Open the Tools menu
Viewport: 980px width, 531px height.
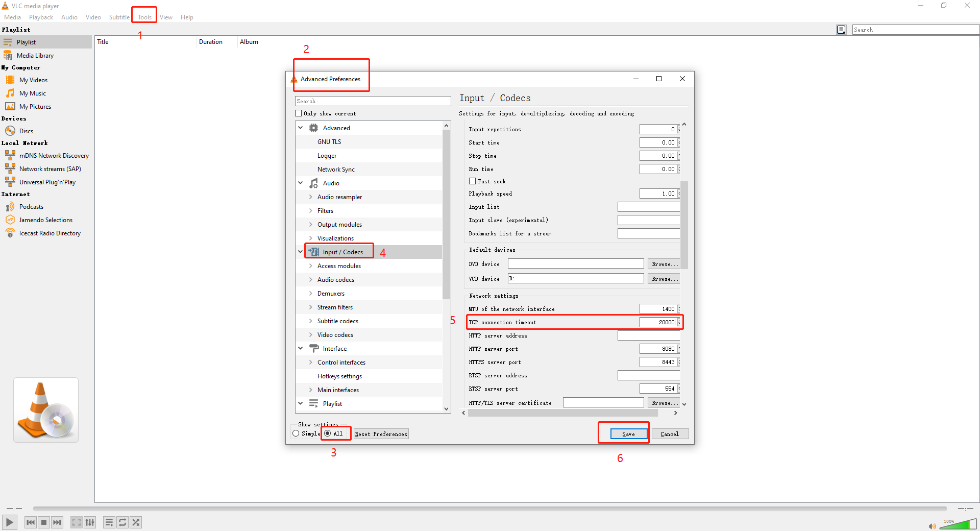(144, 17)
